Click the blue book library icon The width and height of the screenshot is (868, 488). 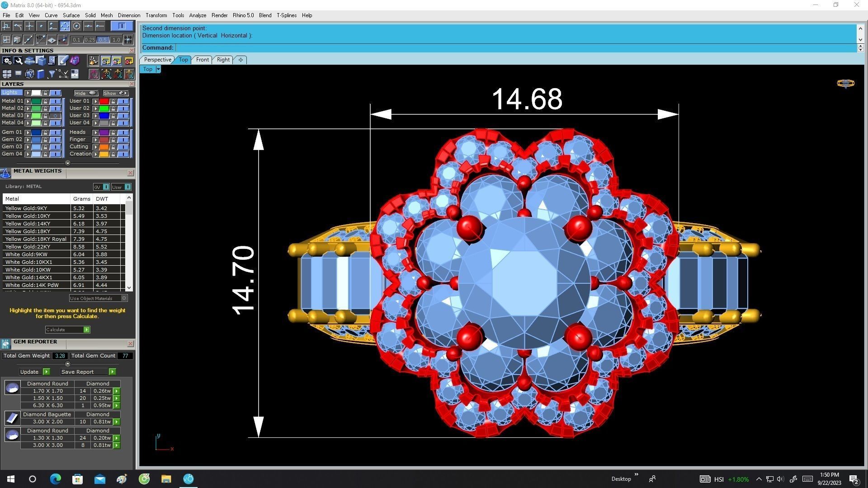[41, 74]
